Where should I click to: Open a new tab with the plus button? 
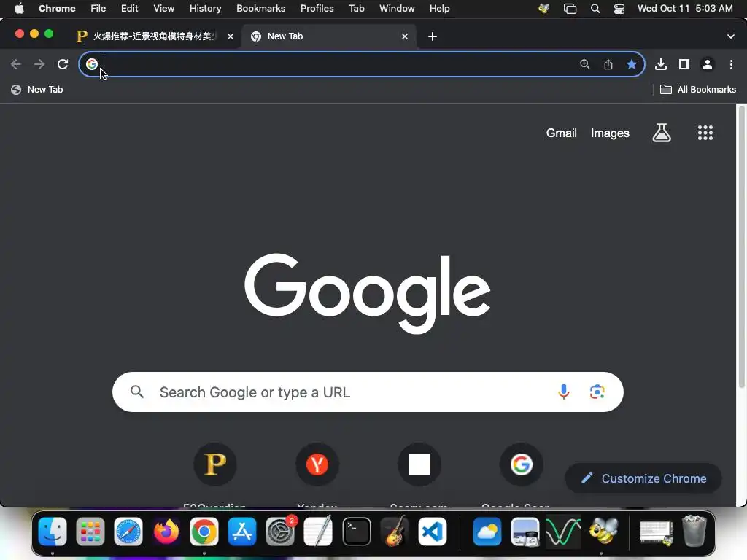[433, 36]
